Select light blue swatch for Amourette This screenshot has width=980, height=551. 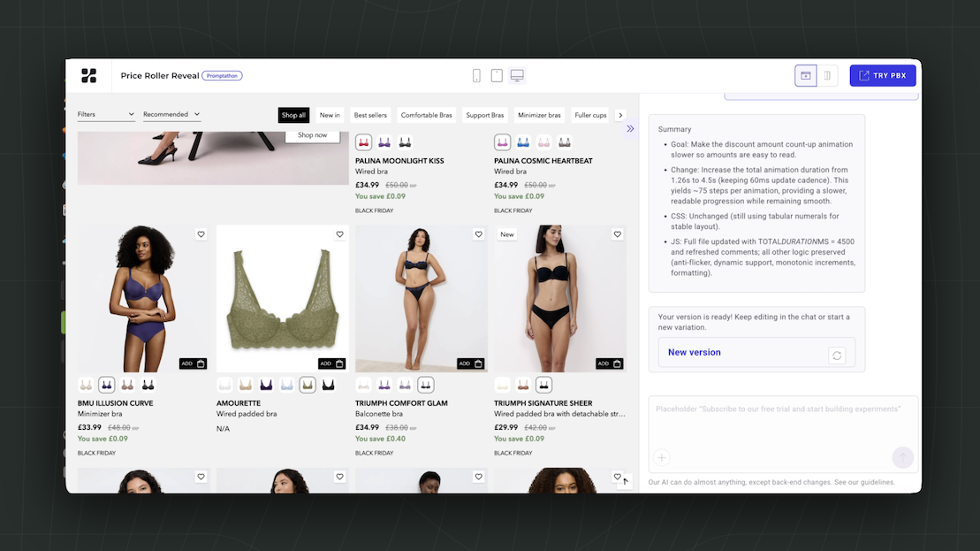pyautogui.click(x=286, y=385)
